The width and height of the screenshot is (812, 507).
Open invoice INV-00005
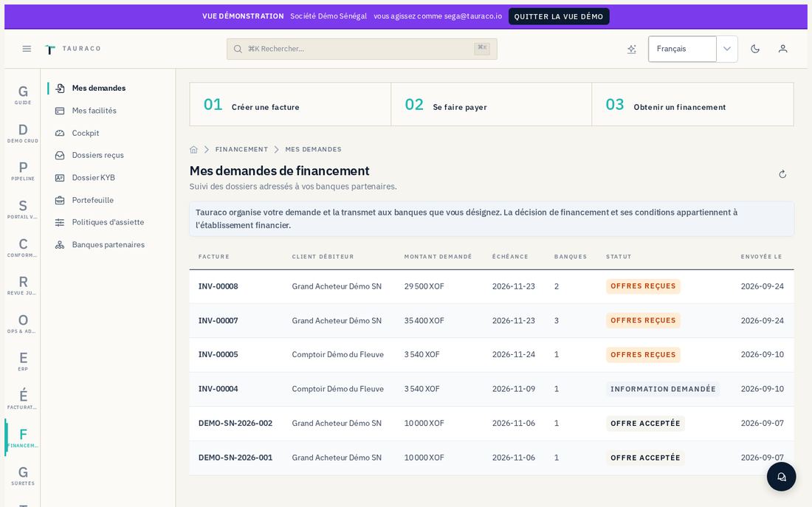point(218,355)
